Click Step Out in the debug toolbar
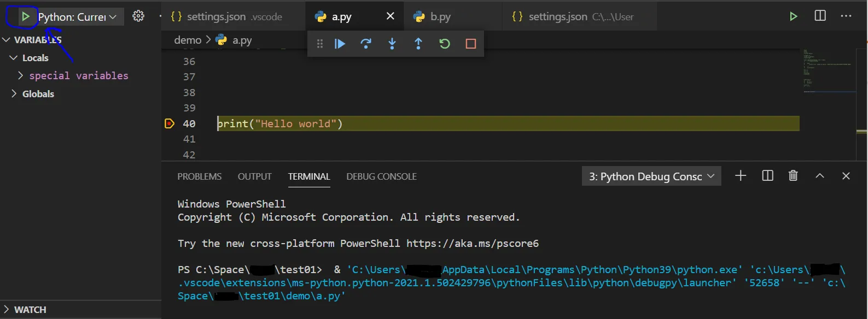This screenshot has width=868, height=319. click(418, 44)
